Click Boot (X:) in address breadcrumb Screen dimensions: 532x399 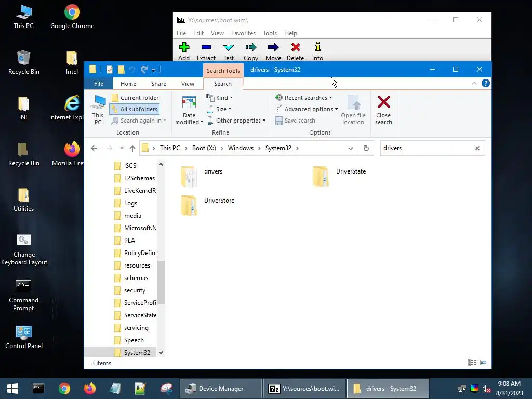(204, 148)
